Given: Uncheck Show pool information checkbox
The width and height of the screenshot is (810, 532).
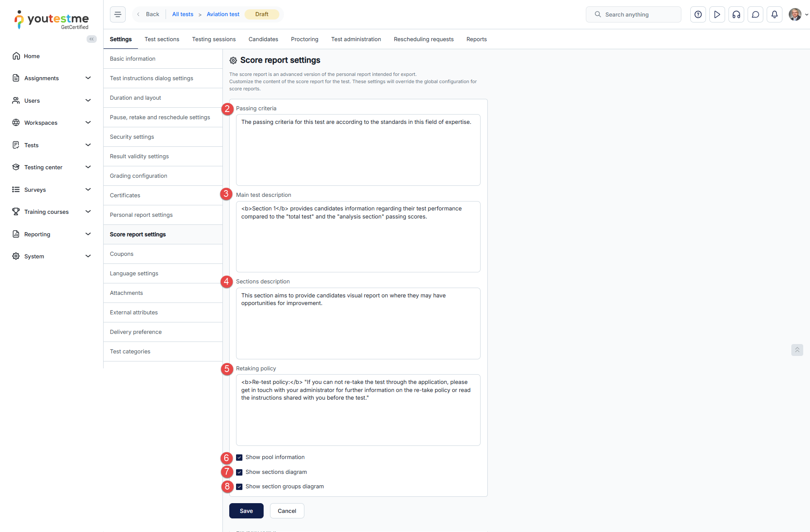Looking at the screenshot, I should [x=239, y=457].
